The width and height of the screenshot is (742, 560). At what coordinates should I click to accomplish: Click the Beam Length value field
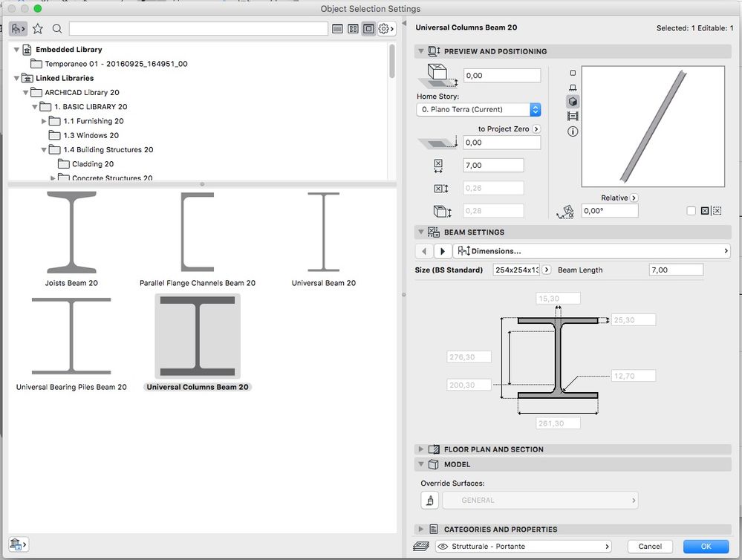[x=676, y=270]
